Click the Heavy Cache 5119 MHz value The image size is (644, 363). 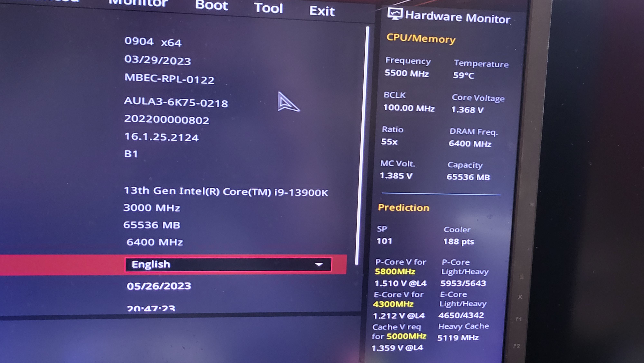(458, 338)
